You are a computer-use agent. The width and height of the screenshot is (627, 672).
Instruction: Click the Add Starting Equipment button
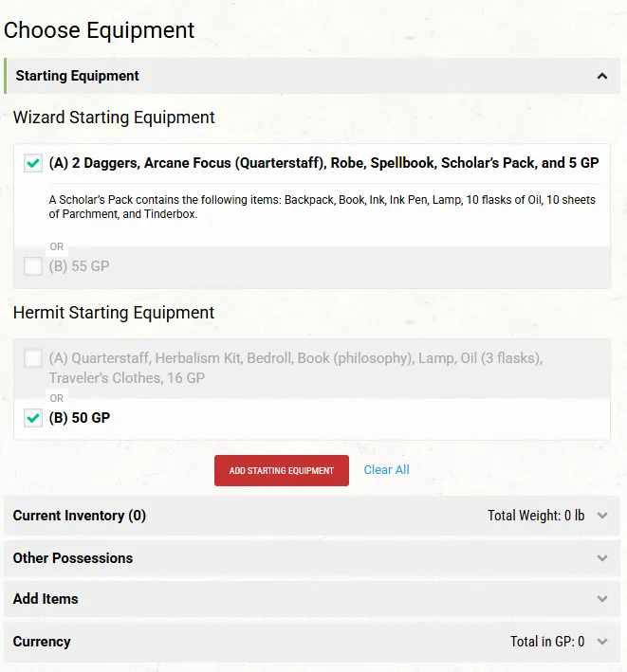(282, 471)
